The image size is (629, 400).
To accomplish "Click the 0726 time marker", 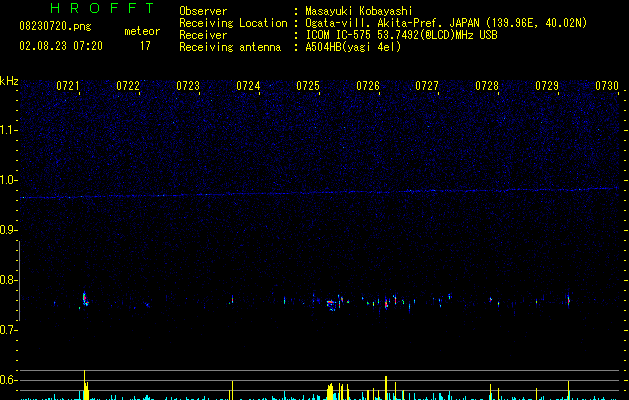I will coord(368,86).
